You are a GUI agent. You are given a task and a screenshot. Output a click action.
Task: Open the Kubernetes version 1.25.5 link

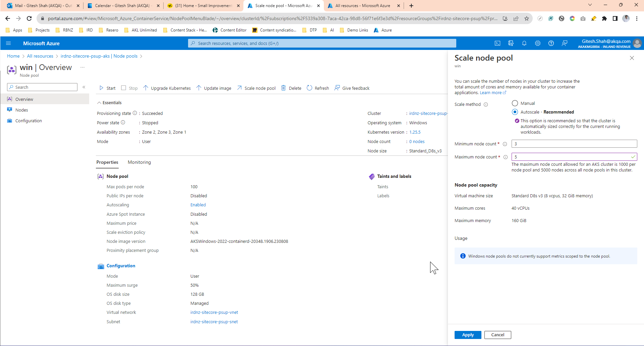click(x=415, y=132)
